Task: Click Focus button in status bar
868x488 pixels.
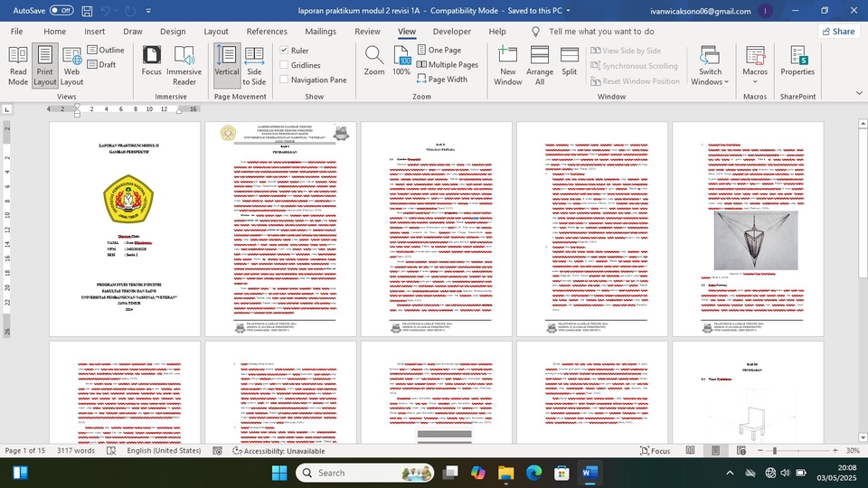Action: (x=655, y=451)
